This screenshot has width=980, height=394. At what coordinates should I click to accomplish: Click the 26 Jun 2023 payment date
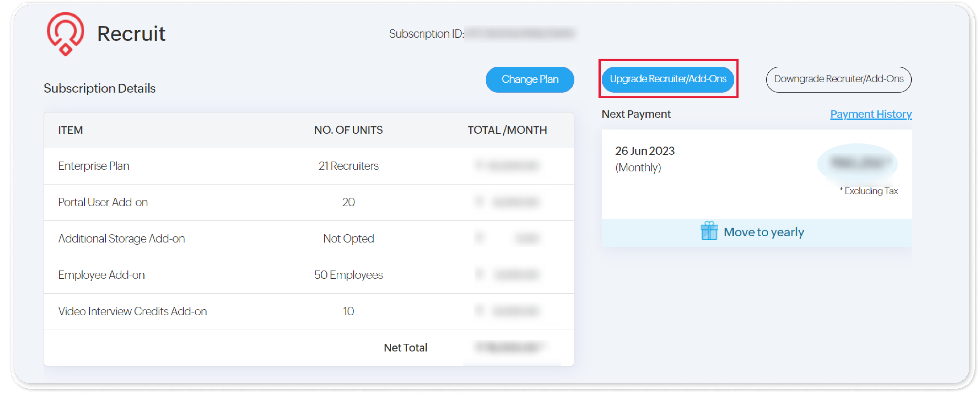pyautogui.click(x=645, y=151)
